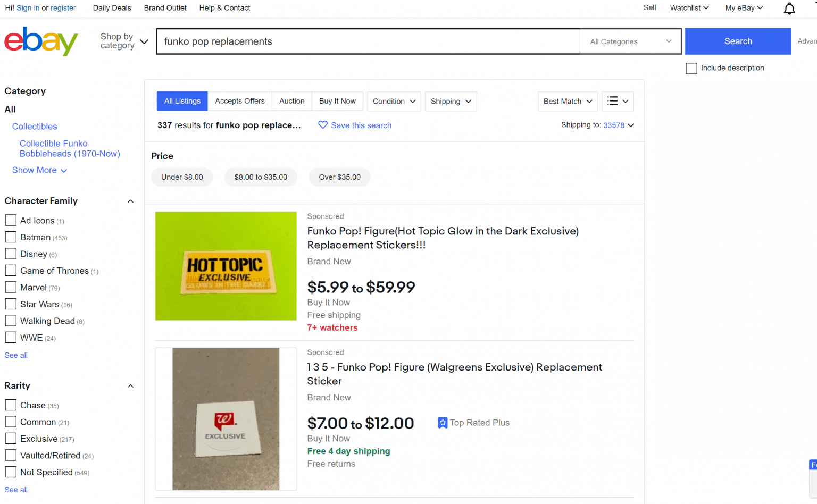This screenshot has width=817, height=504.
Task: Click the Sell link
Action: pyautogui.click(x=649, y=7)
